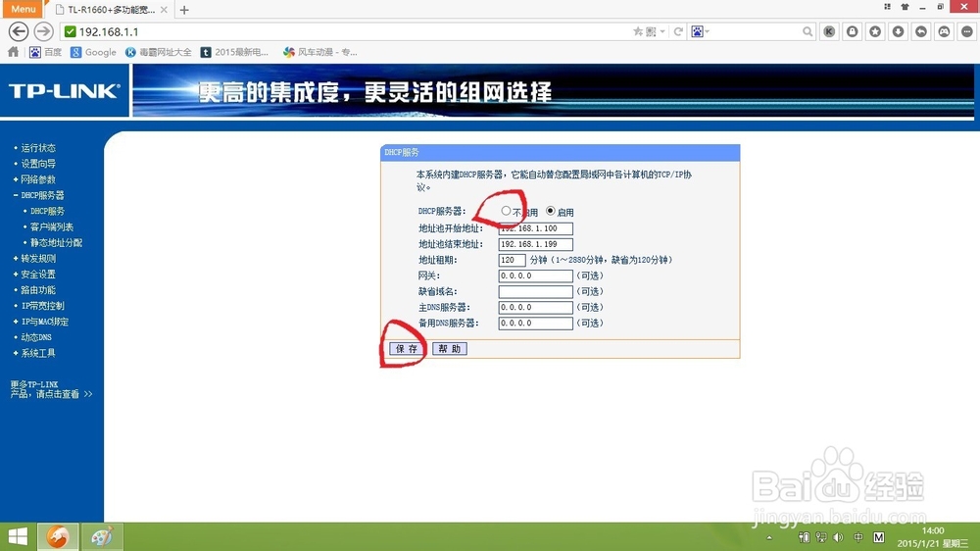Bookmark the page with the star icon

[x=638, y=31]
